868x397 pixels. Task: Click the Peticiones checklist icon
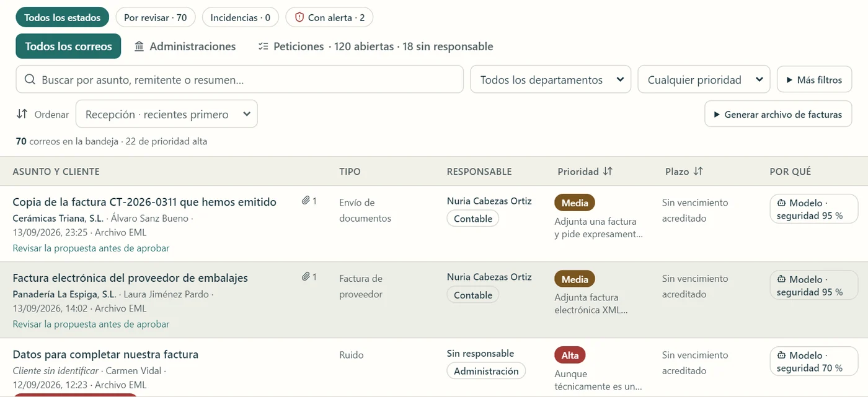pyautogui.click(x=263, y=46)
